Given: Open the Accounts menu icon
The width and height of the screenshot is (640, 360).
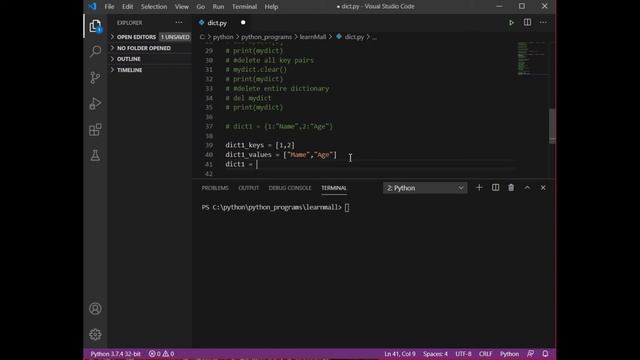Looking at the screenshot, I should tap(95, 309).
